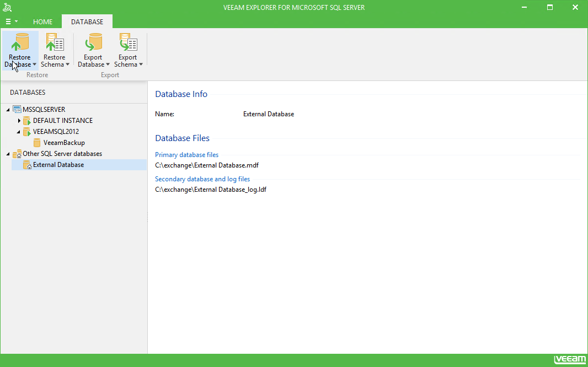This screenshot has width=588, height=367.
Task: Select DEFAULT INSTANCE in the tree
Action: pyautogui.click(x=63, y=121)
